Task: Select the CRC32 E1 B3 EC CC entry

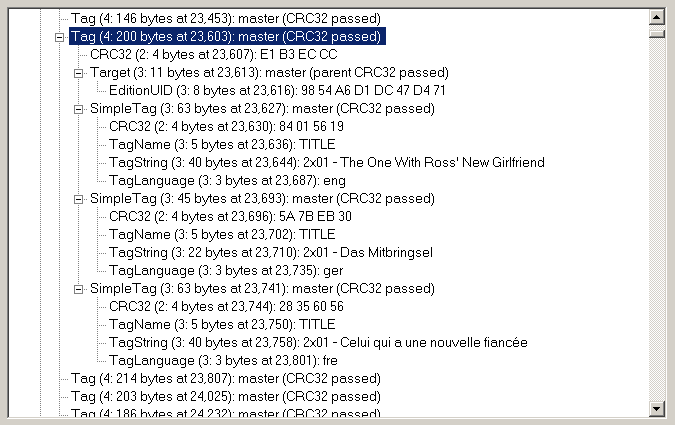Action: click(214, 55)
